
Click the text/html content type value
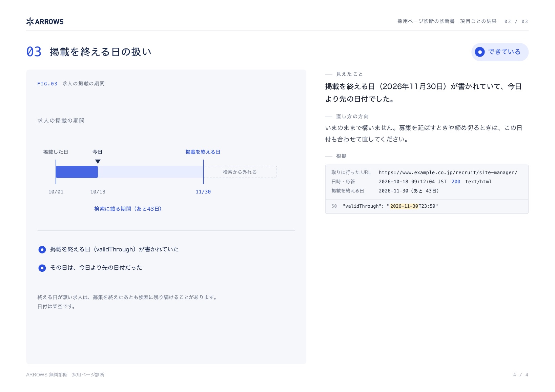click(478, 182)
